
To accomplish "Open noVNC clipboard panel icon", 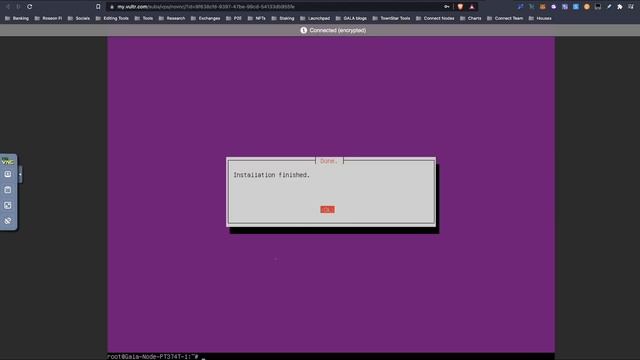I will pos(8,190).
